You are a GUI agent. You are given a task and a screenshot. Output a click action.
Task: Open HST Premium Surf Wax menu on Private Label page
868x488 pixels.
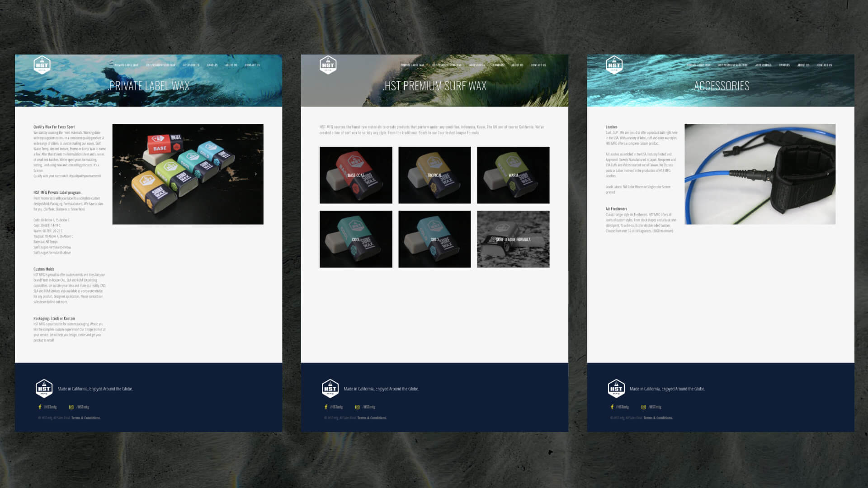tap(160, 65)
